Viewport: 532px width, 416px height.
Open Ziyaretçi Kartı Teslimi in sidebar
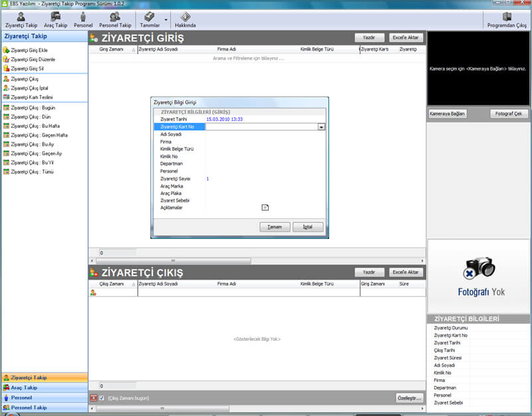[31, 97]
